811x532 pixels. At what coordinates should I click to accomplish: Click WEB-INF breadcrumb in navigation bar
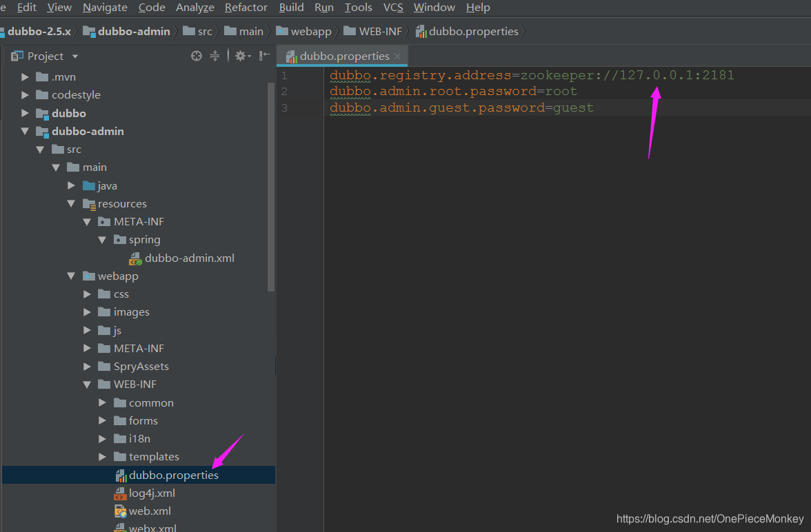point(373,32)
